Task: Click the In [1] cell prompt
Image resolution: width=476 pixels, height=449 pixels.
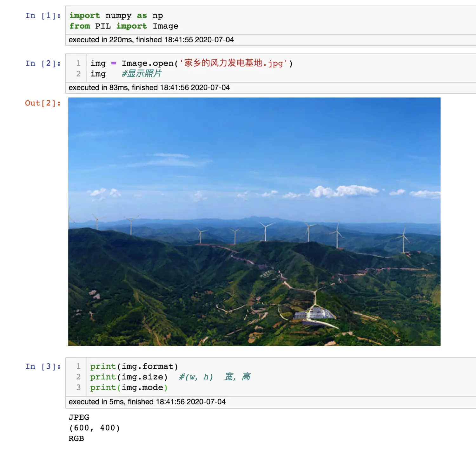Action: click(x=43, y=16)
